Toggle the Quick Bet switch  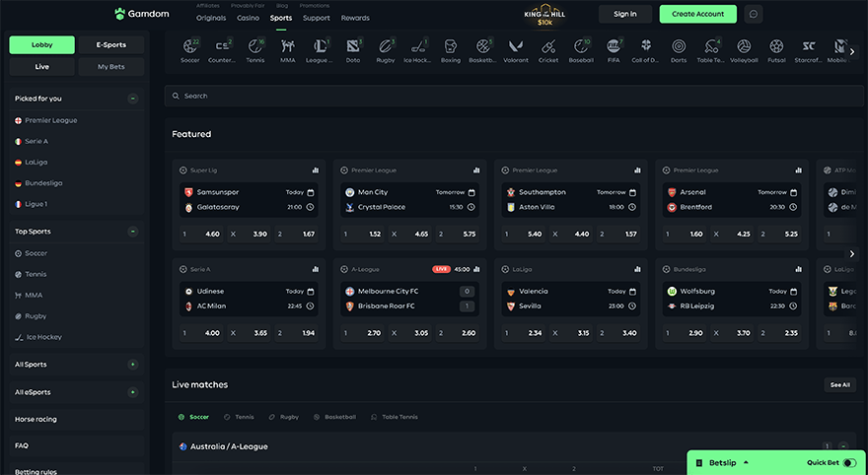[x=849, y=463]
